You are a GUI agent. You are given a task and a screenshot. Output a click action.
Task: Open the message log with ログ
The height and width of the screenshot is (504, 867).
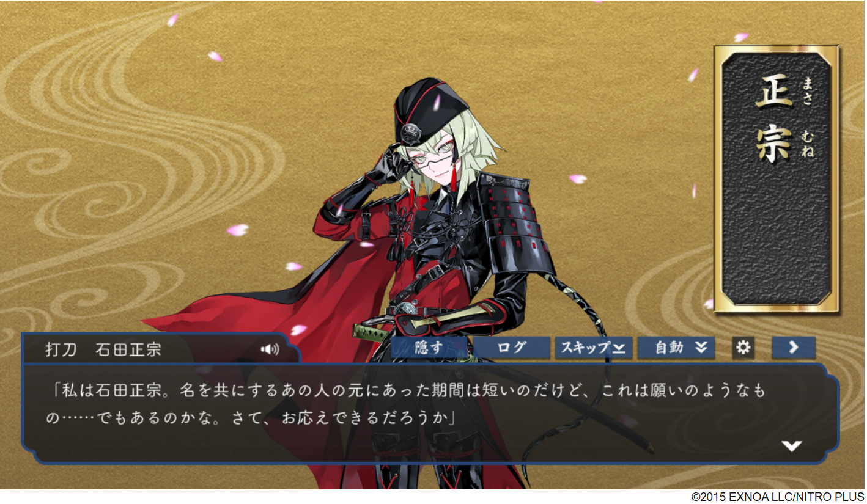[x=512, y=348]
